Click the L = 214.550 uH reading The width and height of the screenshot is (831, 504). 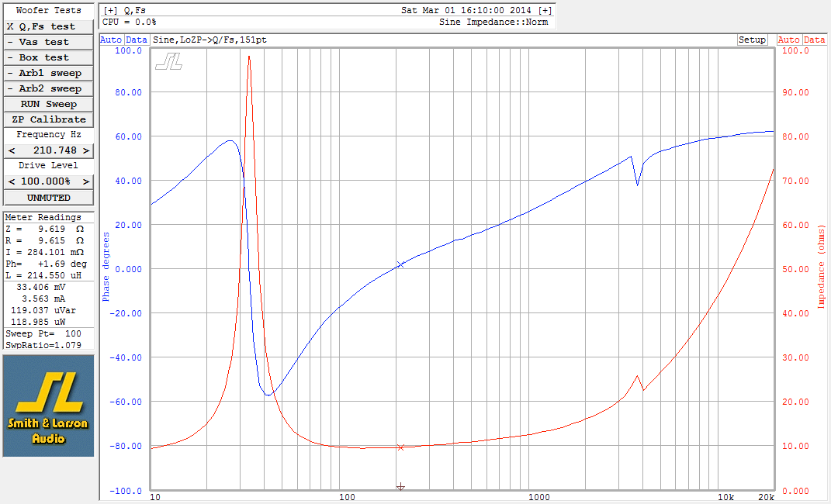[x=43, y=275]
